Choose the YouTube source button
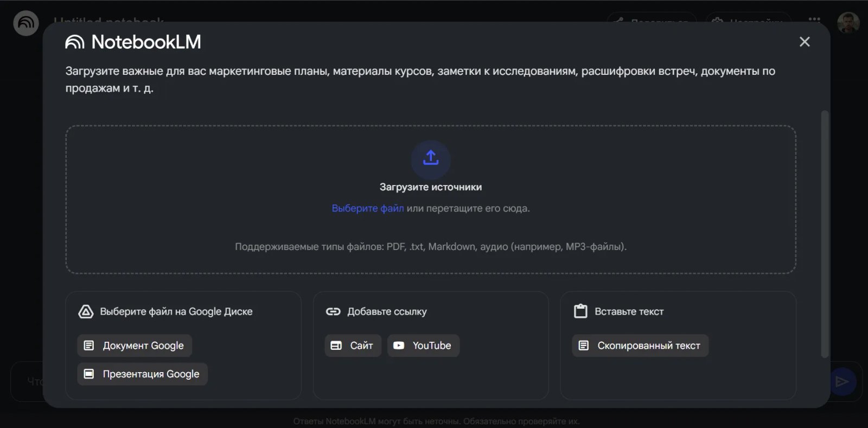 point(423,346)
